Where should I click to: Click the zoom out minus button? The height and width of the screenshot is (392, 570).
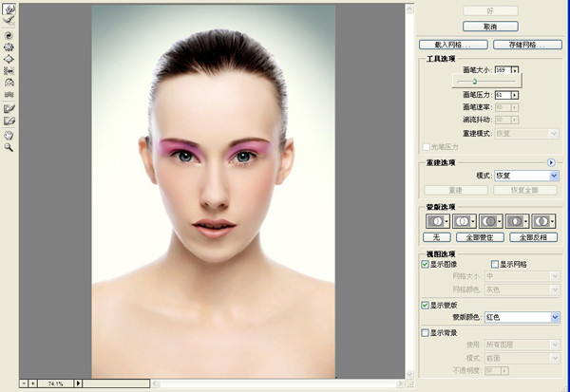[24, 383]
